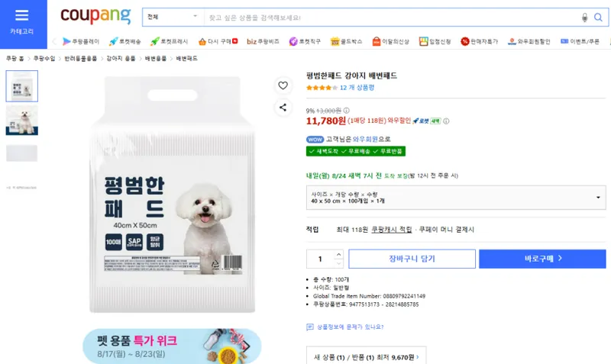Select the second product thumbnail with dog
The width and height of the screenshot is (611, 364).
[x=22, y=120]
